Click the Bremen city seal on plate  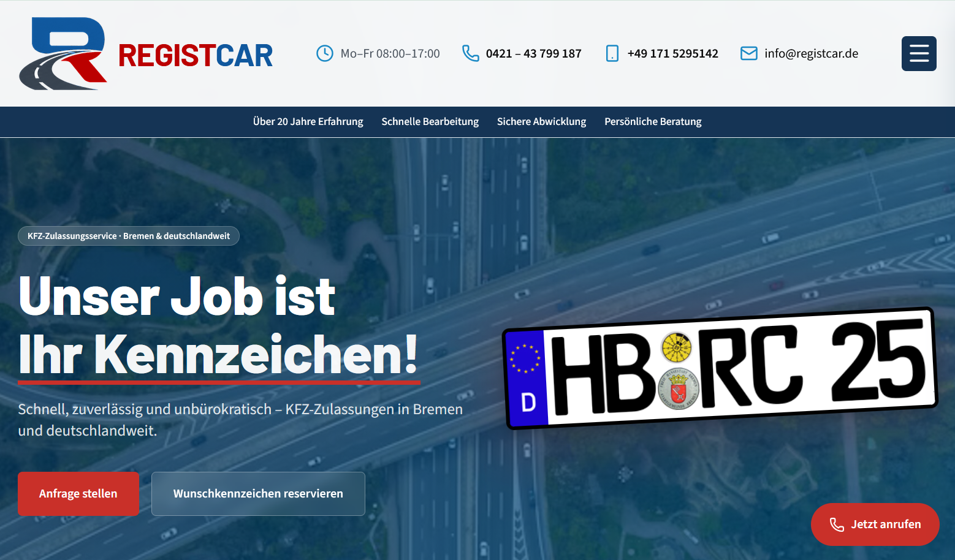[x=678, y=389]
